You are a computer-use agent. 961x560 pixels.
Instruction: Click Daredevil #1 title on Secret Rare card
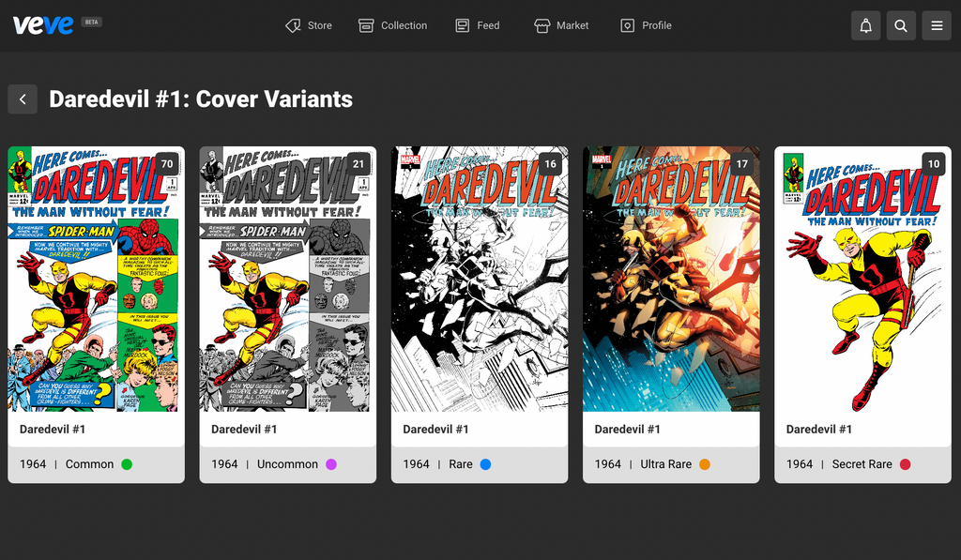(819, 430)
